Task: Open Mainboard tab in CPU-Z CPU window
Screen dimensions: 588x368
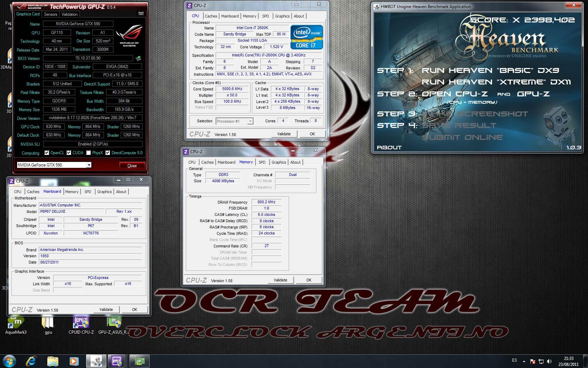Action: coord(230,16)
